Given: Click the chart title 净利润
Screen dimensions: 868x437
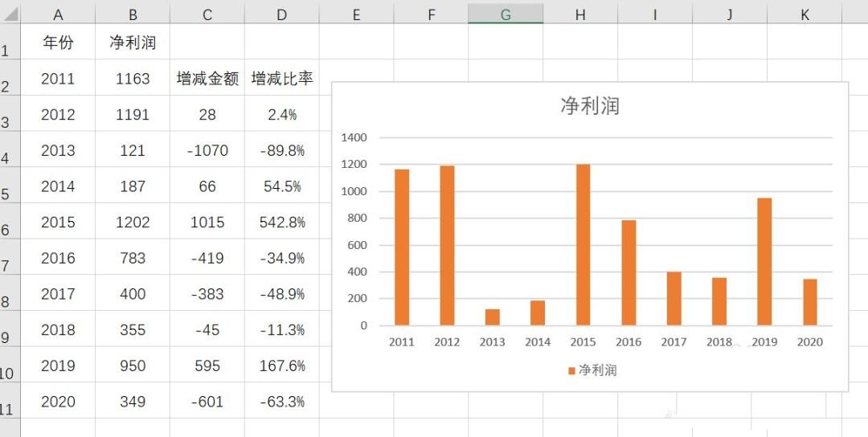Looking at the screenshot, I should click(x=590, y=105).
